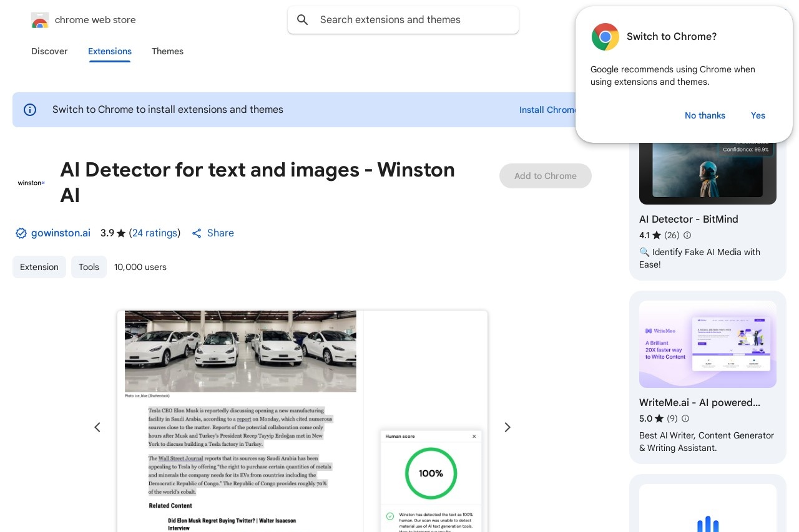Click info icon beside BitMind's 26 ratings

[x=687, y=235]
